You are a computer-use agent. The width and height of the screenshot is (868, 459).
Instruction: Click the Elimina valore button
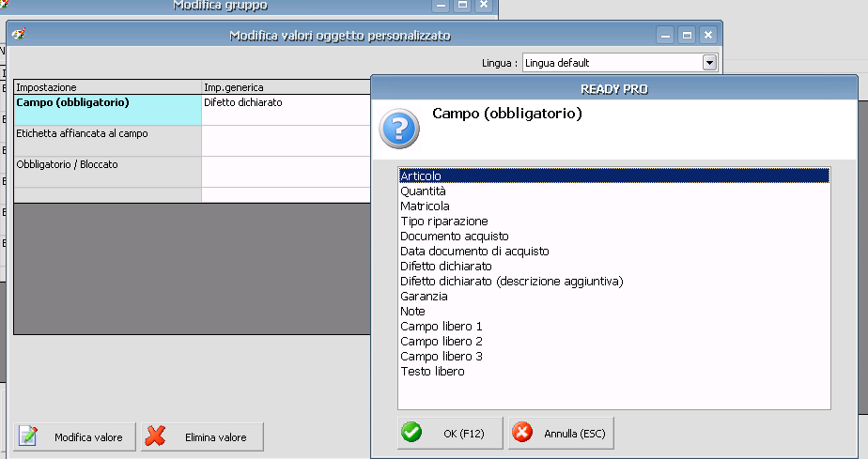[202, 436]
